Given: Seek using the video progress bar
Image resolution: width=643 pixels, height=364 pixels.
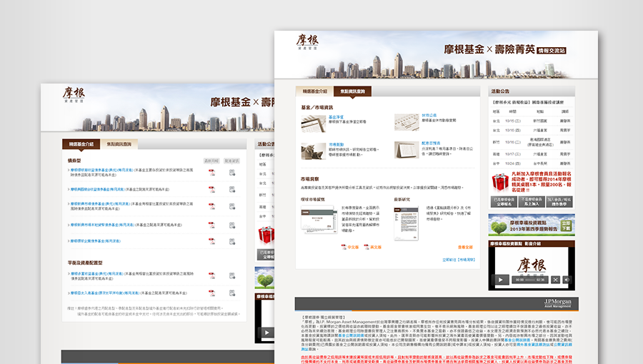Looking at the screenshot, I should pos(531,280).
